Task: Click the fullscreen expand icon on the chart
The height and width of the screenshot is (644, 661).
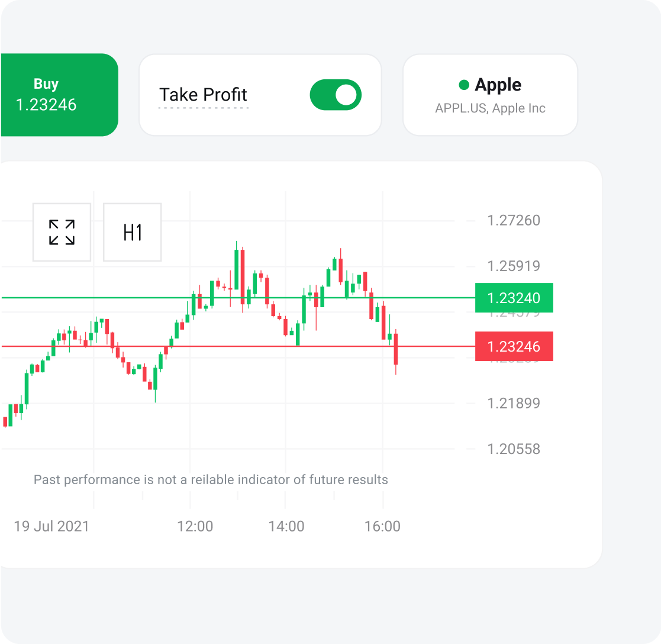Action: (x=62, y=232)
